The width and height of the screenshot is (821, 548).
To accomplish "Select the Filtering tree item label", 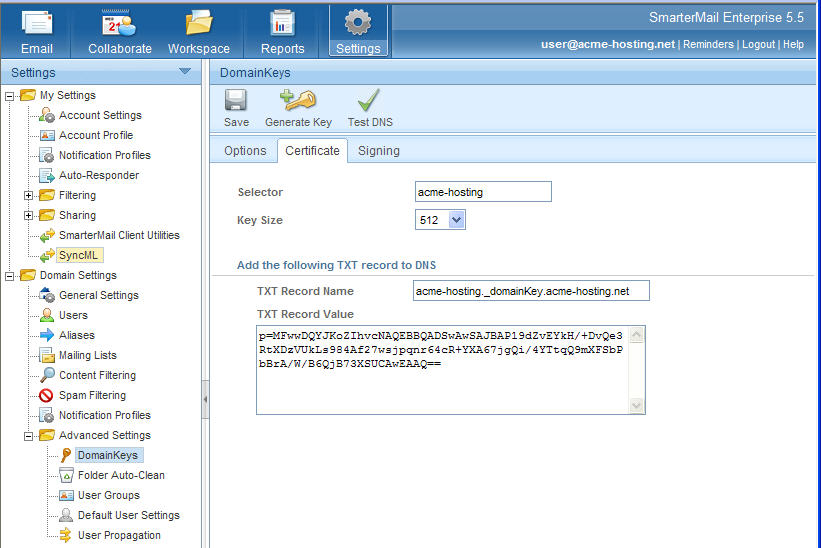I will (x=77, y=196).
